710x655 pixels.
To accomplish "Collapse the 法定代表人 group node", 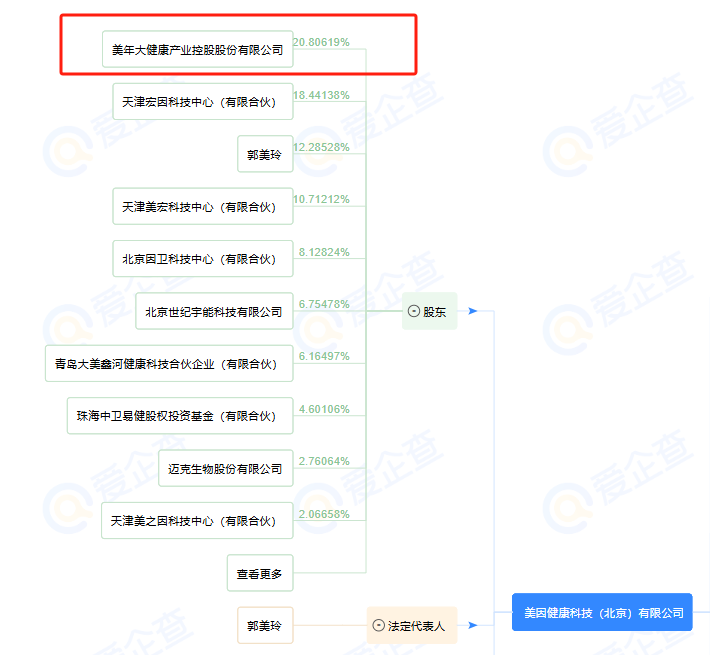I will pyautogui.click(x=379, y=625).
